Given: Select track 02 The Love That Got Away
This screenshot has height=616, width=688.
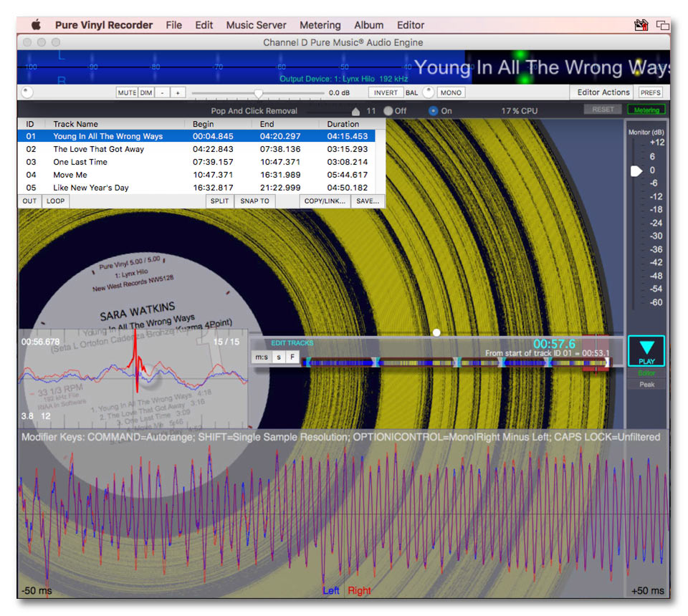Looking at the screenshot, I should click(196, 149).
